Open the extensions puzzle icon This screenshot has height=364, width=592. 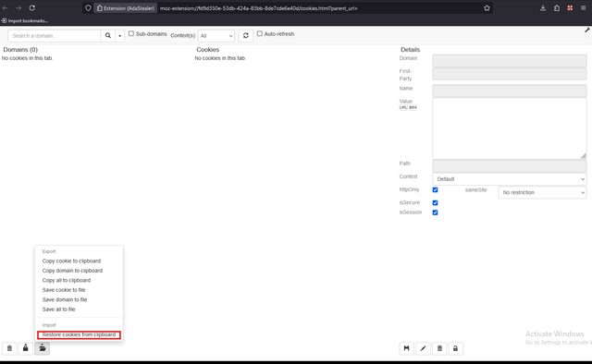tap(557, 8)
